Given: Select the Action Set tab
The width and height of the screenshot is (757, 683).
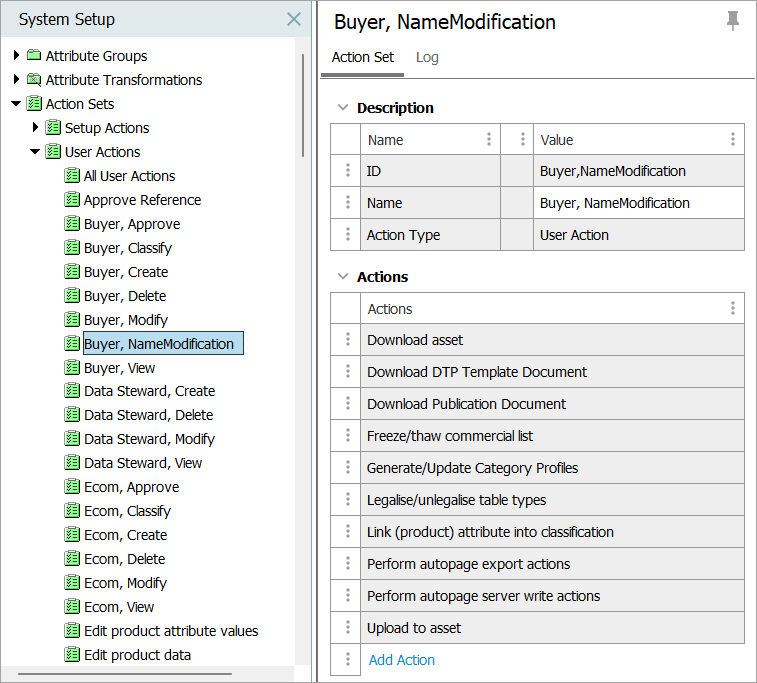Looking at the screenshot, I should [363, 58].
